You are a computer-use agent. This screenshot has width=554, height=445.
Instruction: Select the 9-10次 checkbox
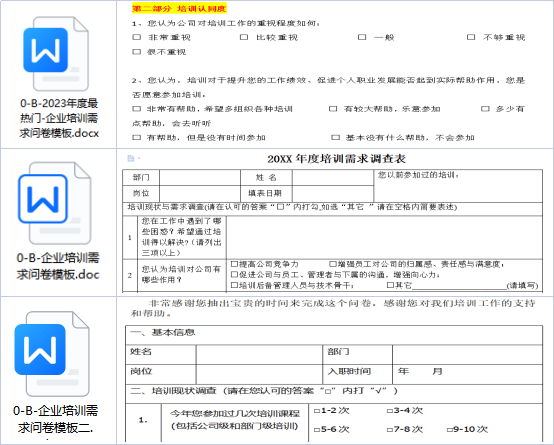coord(450,430)
